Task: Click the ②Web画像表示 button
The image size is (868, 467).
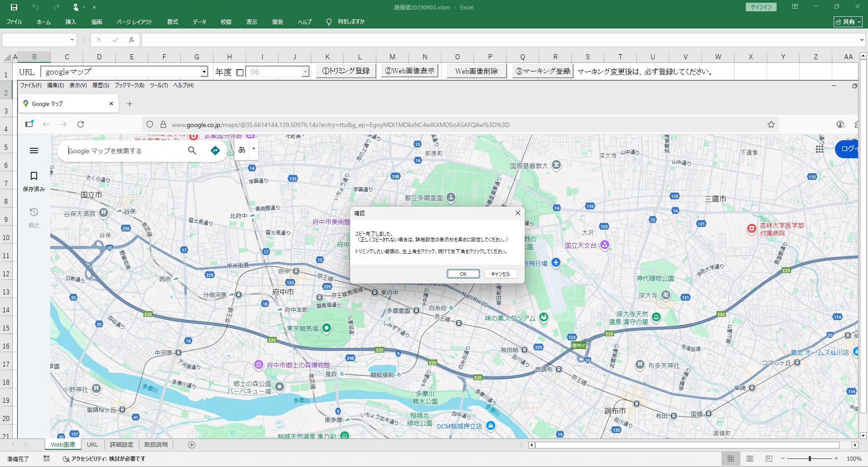Action: 410,71
